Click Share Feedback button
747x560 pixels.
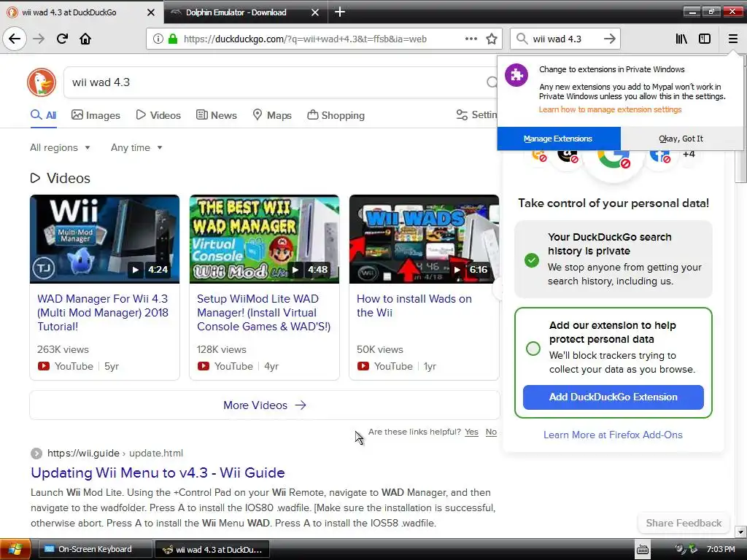(684, 524)
